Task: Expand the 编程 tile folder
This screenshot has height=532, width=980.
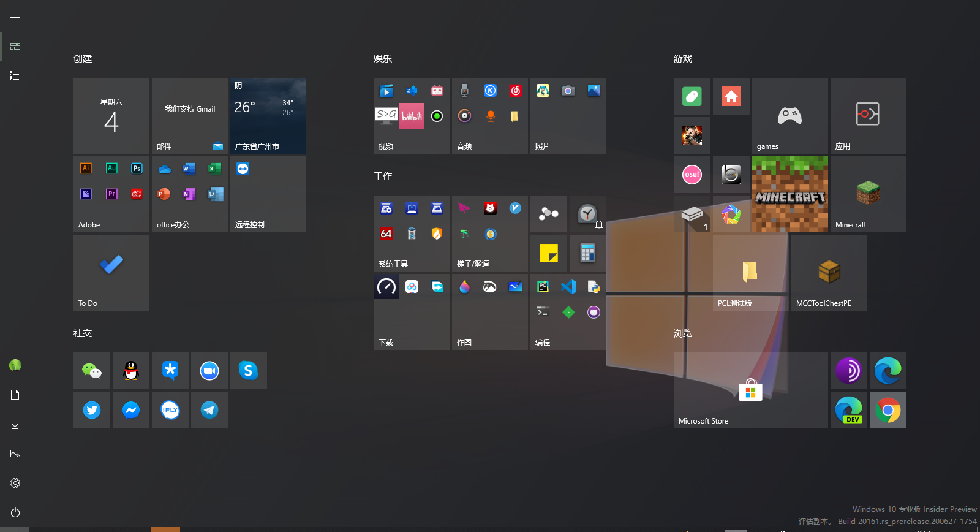Action: [x=568, y=312]
